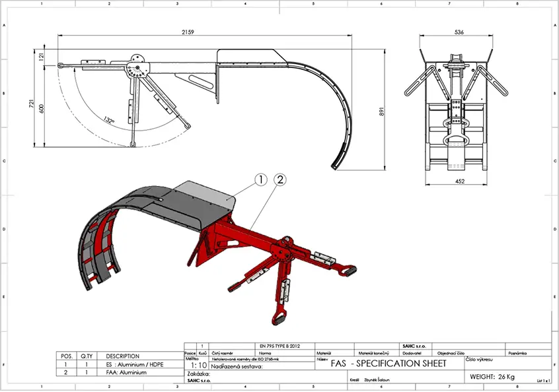Select the 1:10 scale value
The width and height of the screenshot is (559, 392).
pyautogui.click(x=199, y=366)
